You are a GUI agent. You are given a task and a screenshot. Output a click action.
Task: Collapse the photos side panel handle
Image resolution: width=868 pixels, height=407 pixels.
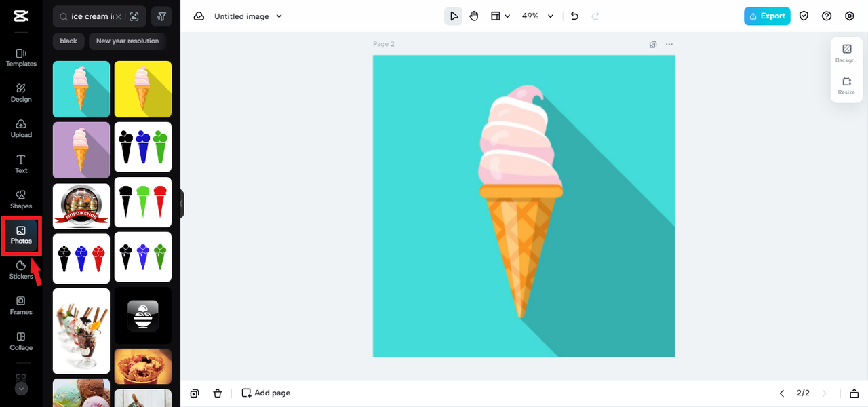[x=182, y=203]
